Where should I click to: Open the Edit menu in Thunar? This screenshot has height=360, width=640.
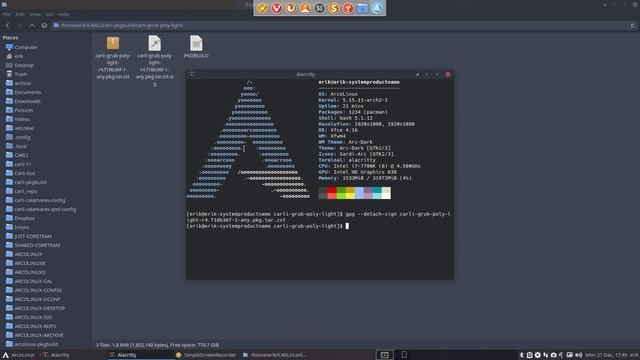click(x=20, y=14)
